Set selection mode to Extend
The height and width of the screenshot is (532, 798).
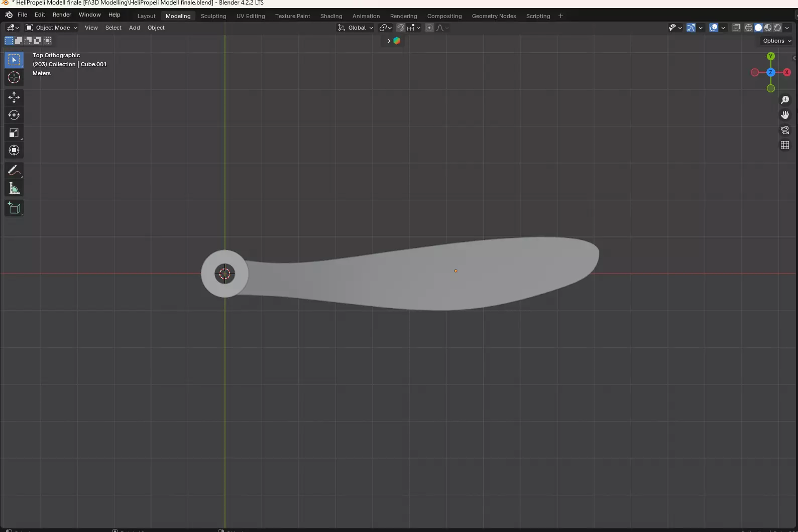[x=19, y=41]
